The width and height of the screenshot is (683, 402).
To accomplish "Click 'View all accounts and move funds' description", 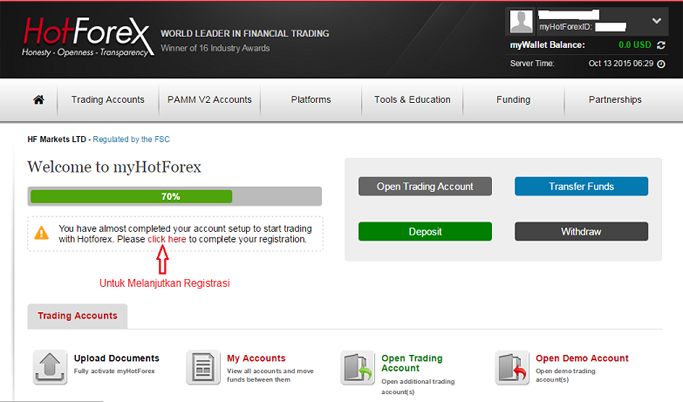I will point(270,375).
